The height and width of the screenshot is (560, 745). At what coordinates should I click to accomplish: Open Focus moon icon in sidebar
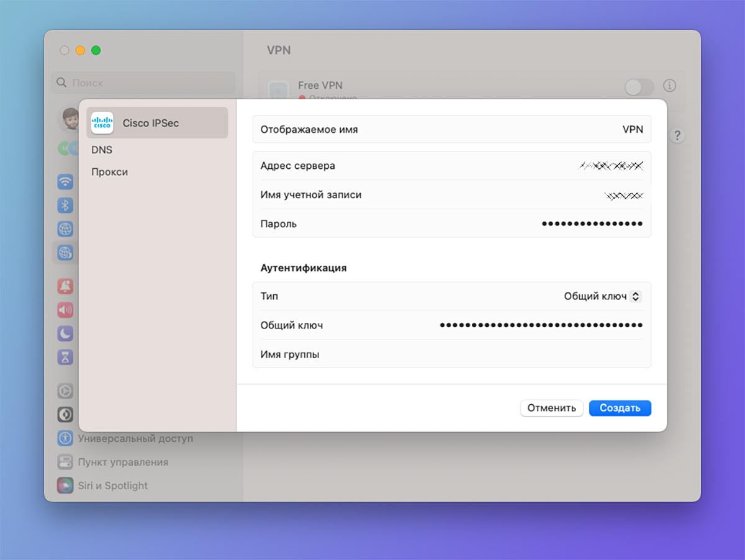point(65,333)
